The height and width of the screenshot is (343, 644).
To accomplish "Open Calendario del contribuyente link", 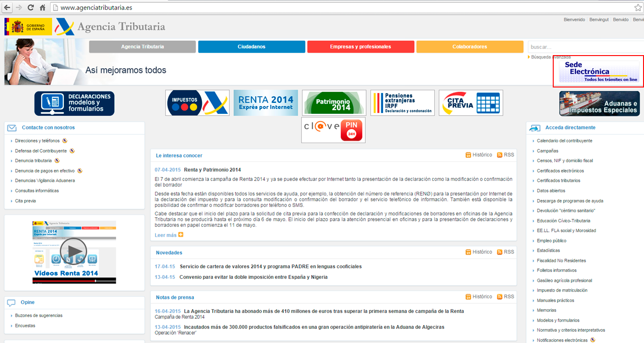I will pyautogui.click(x=565, y=141).
